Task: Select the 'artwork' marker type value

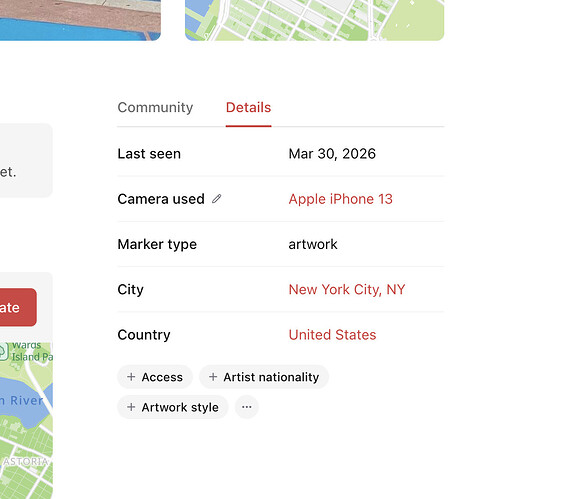Action: (x=313, y=244)
